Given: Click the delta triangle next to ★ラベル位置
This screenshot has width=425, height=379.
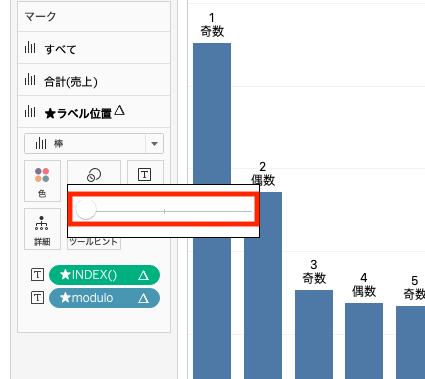Looking at the screenshot, I should tap(119, 110).
